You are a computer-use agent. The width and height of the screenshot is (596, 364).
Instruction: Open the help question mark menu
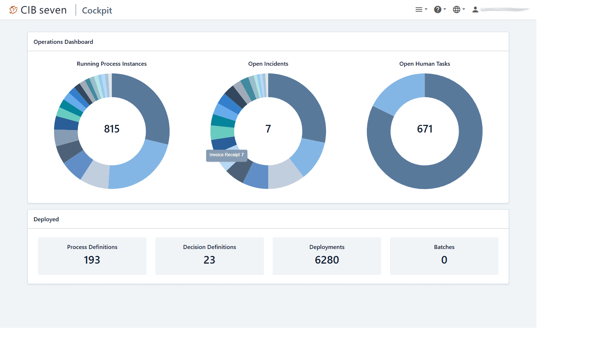(440, 10)
